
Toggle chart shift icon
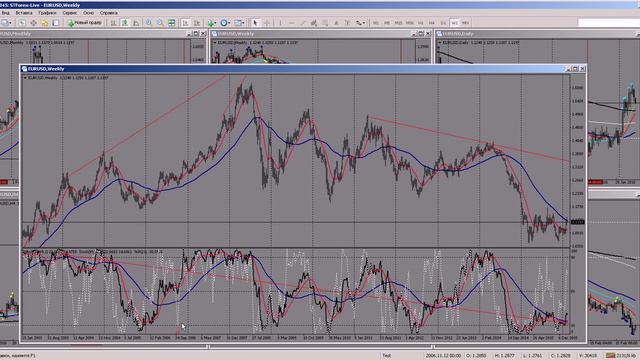pos(197,23)
